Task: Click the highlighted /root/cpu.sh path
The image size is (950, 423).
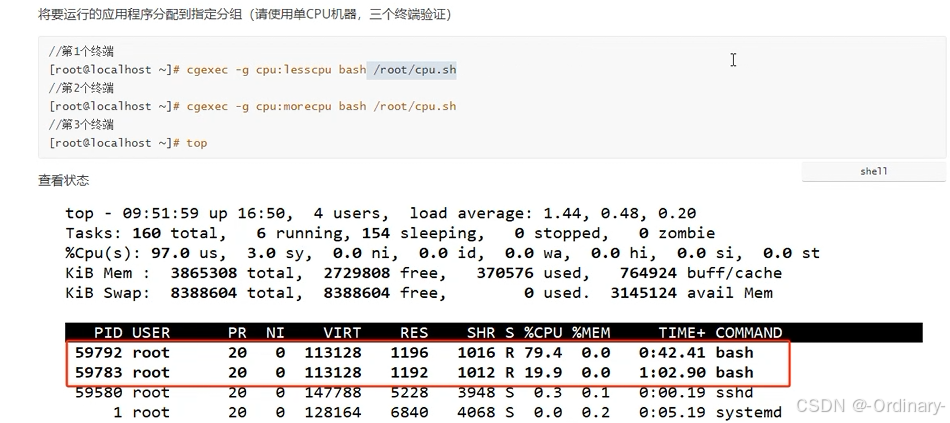Action: 415,70
